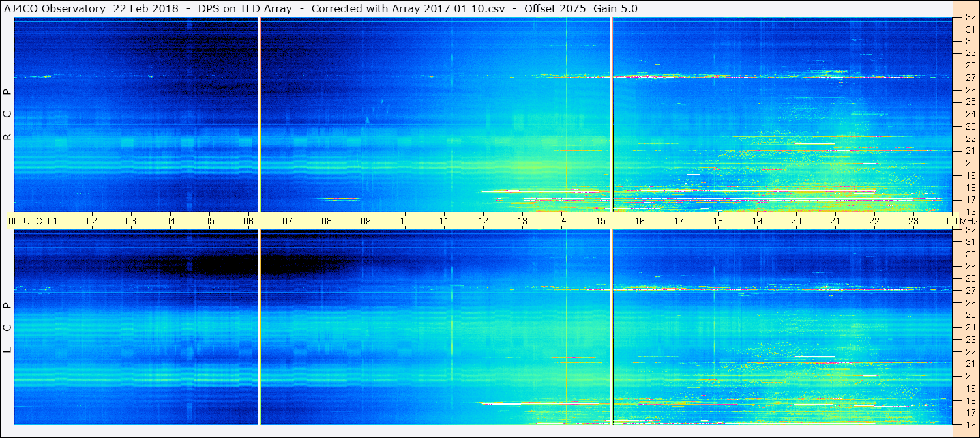
Task: Click the 15 UTC hour label
Action: point(601,221)
